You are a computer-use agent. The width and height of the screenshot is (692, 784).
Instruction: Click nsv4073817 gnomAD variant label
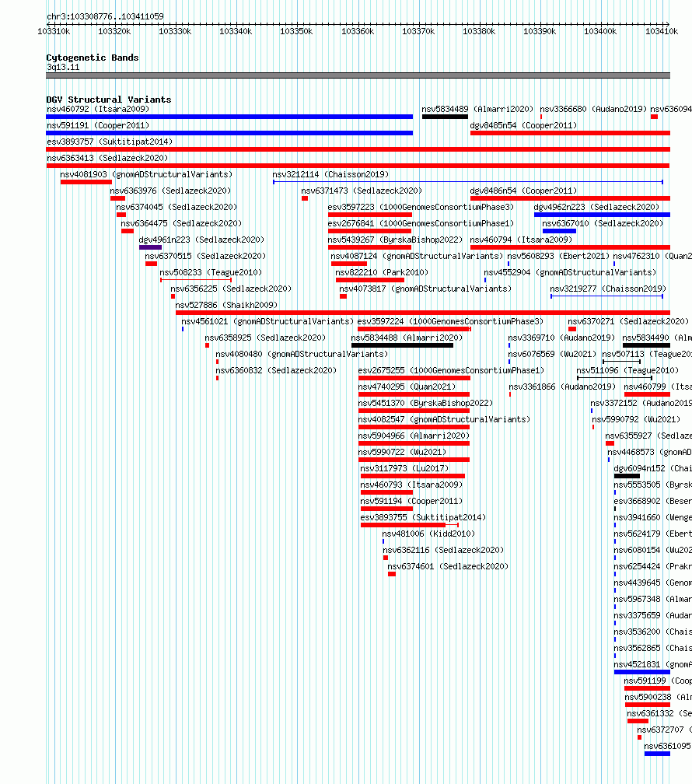click(x=425, y=289)
